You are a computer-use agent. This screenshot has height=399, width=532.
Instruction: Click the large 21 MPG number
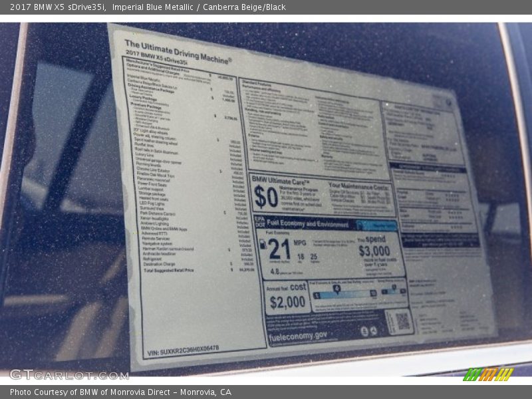(x=279, y=248)
